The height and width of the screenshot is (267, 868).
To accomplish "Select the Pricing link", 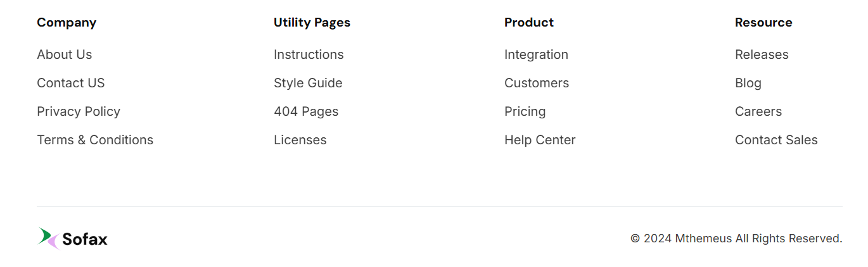I will pos(525,111).
